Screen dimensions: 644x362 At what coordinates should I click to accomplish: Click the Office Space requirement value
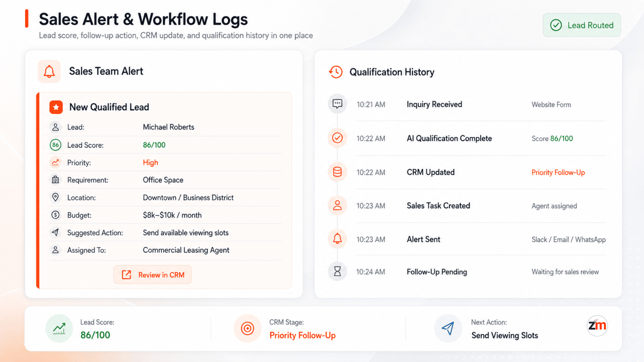coord(163,180)
